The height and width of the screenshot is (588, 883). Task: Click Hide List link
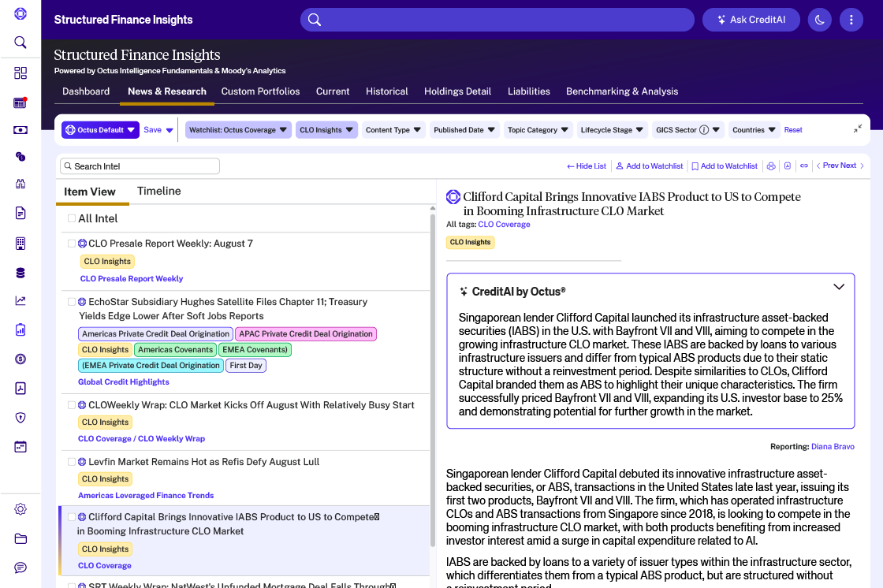pyautogui.click(x=587, y=166)
